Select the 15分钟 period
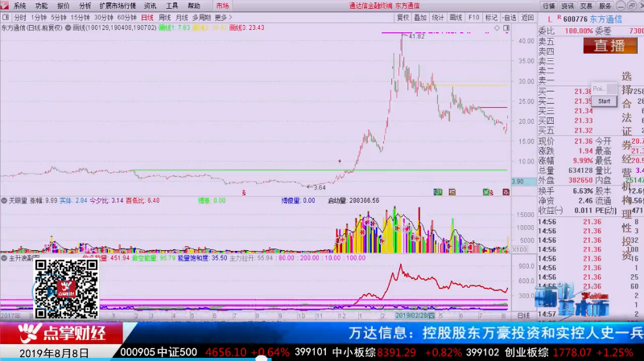 pos(80,18)
